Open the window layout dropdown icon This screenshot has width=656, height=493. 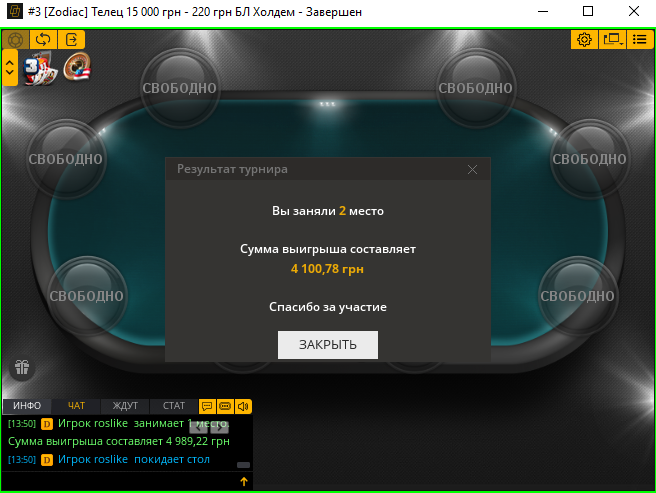(x=612, y=40)
